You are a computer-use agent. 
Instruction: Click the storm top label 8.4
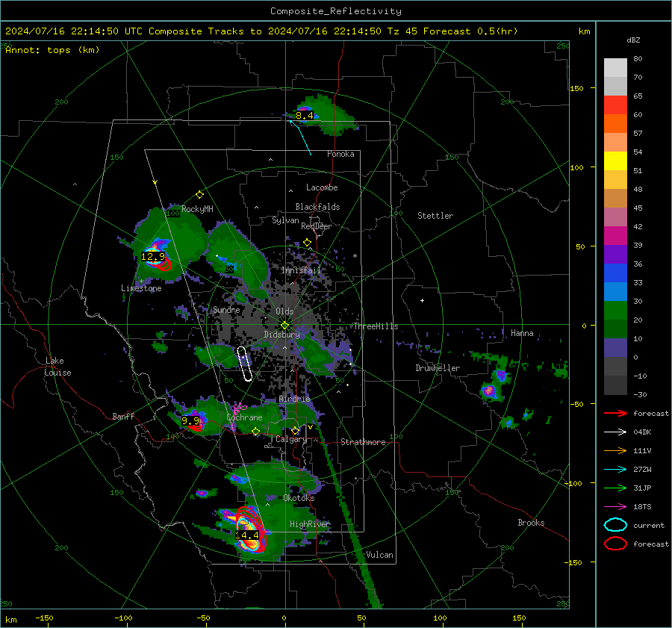pos(305,115)
